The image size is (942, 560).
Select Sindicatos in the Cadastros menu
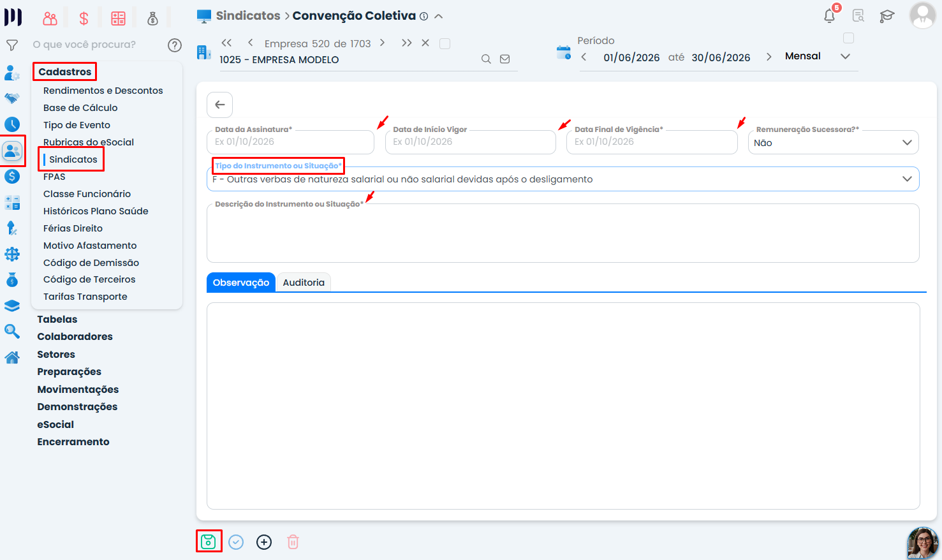(73, 159)
